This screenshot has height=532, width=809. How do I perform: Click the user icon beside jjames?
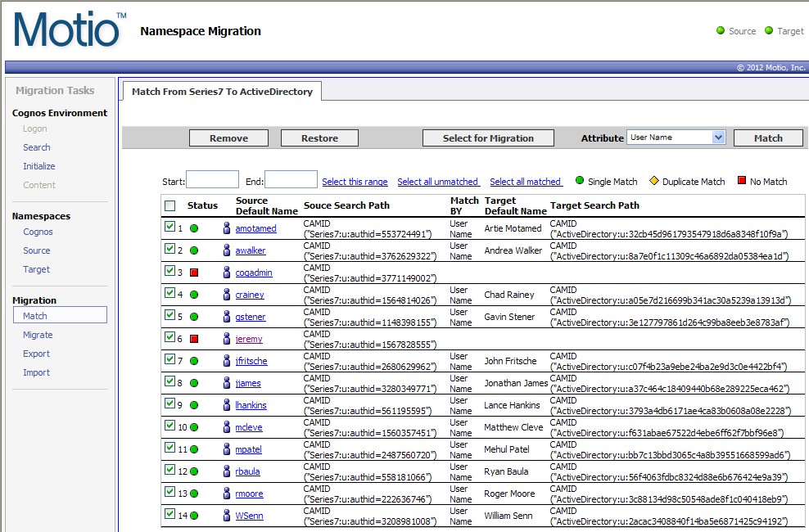[x=227, y=383]
